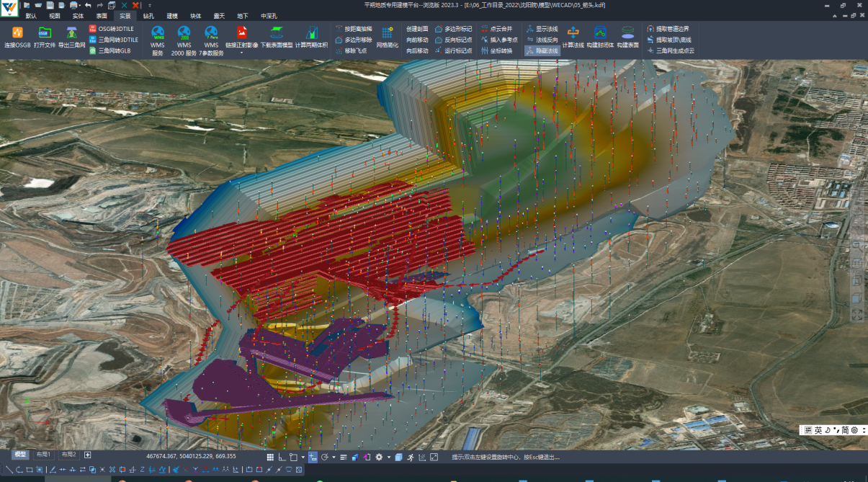Open quick access toolbar customize dropdown
This screenshot has width=868, height=482.
point(149,5)
